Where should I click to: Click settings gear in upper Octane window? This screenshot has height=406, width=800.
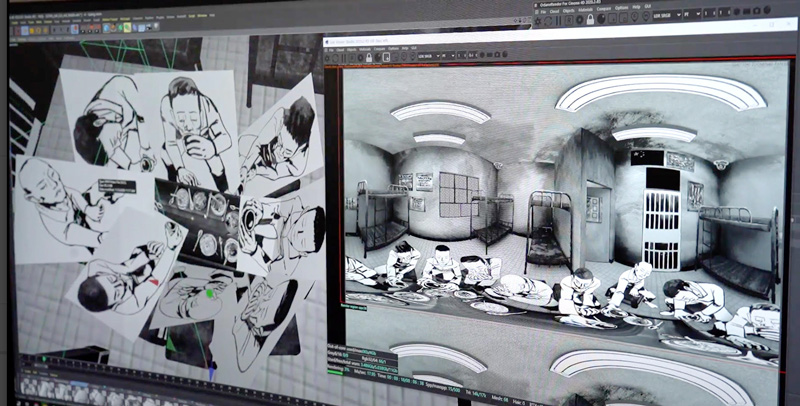coord(537,21)
